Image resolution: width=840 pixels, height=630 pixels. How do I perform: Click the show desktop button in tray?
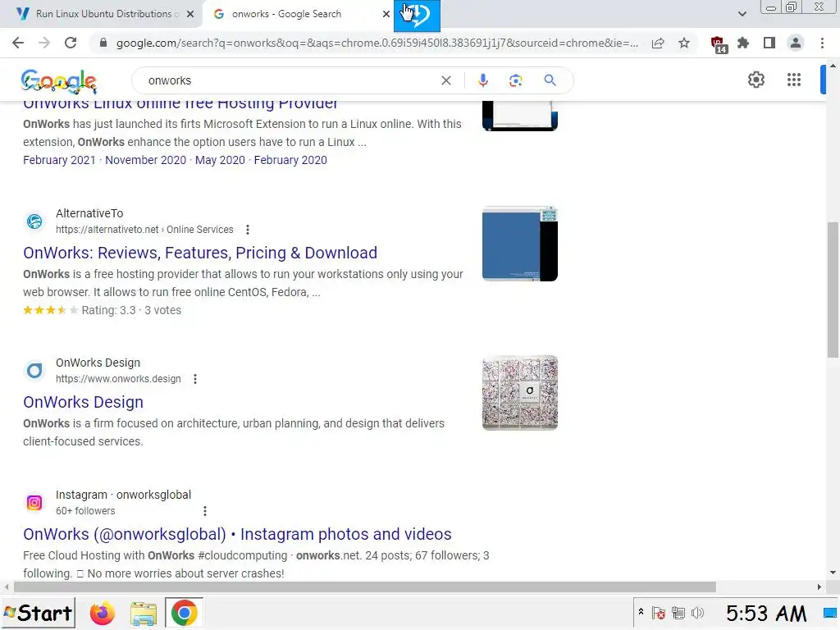(x=830, y=613)
